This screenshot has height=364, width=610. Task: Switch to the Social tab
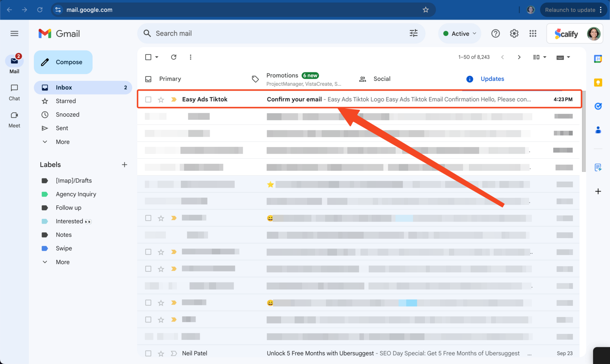pyautogui.click(x=381, y=79)
